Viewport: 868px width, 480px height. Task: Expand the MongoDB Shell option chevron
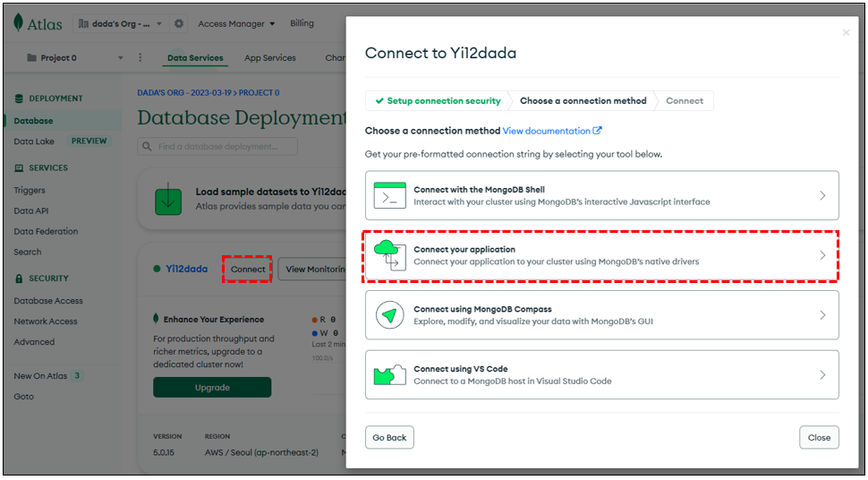(x=822, y=195)
